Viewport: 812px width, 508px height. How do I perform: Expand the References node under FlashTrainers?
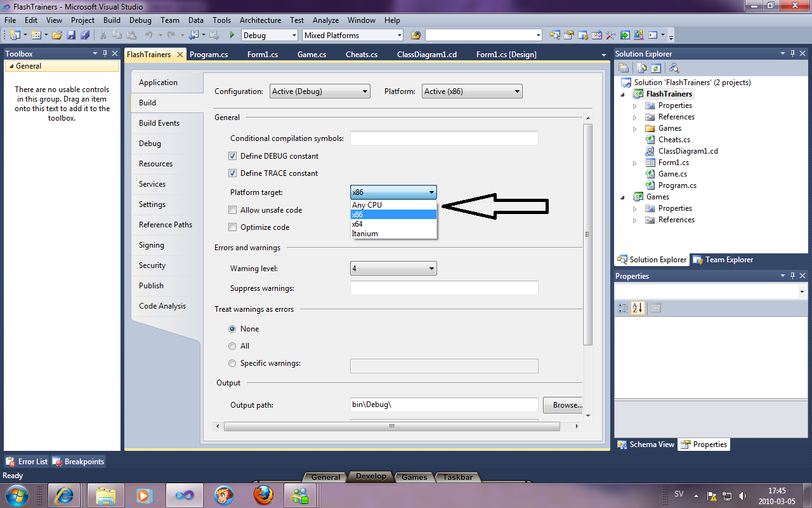[635, 117]
